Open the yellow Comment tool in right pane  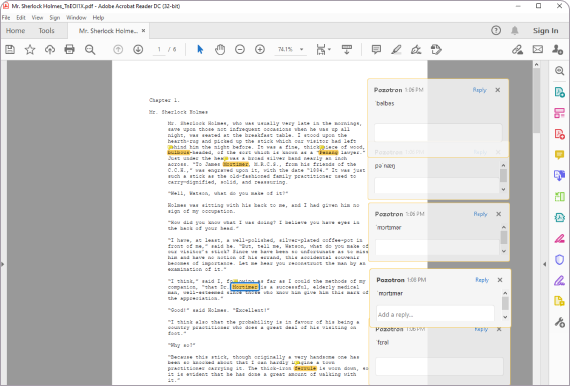pos(559,155)
